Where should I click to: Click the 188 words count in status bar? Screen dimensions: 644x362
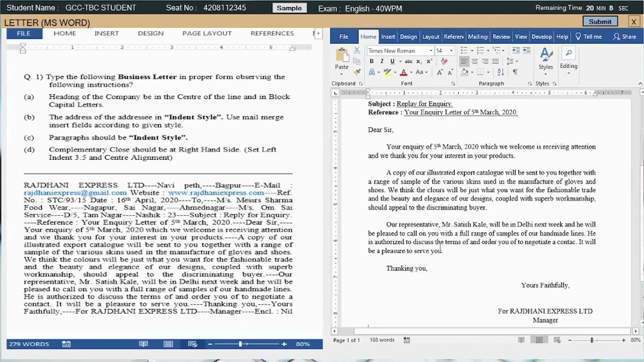[382, 340]
